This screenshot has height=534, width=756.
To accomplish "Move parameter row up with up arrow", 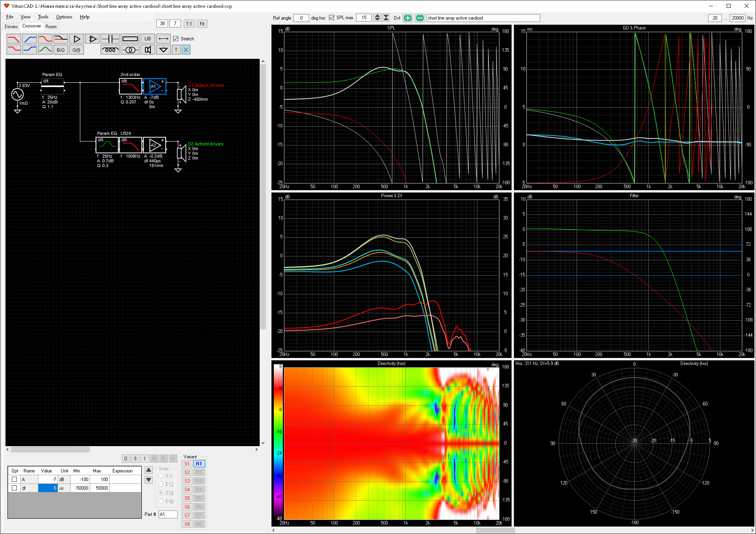I will (x=149, y=470).
